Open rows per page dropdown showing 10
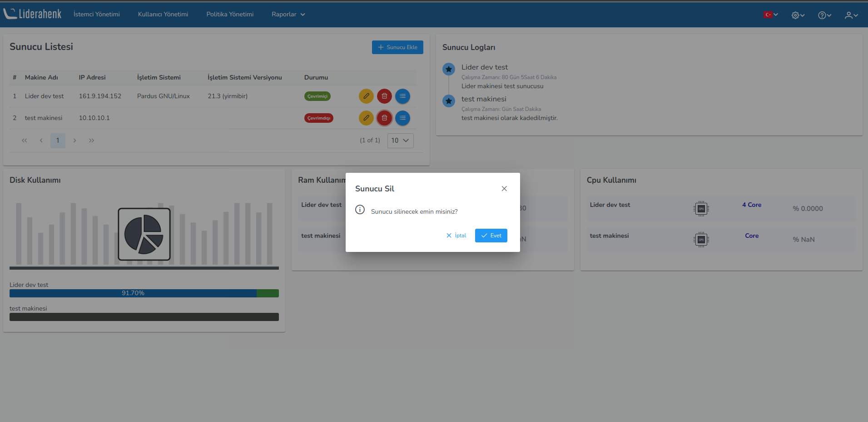 400,141
